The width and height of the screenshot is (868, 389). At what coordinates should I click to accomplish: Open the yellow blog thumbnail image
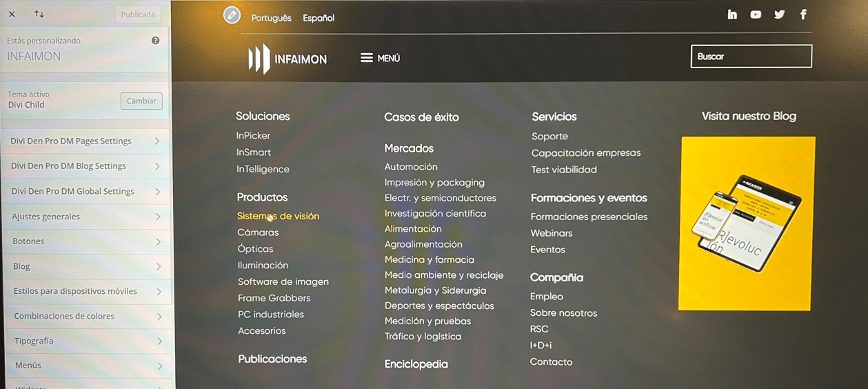point(746,223)
